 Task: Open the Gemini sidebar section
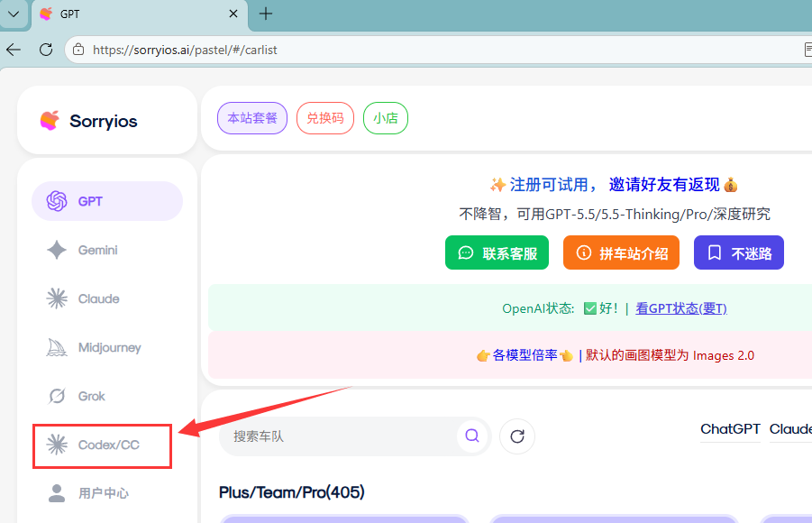[107, 250]
